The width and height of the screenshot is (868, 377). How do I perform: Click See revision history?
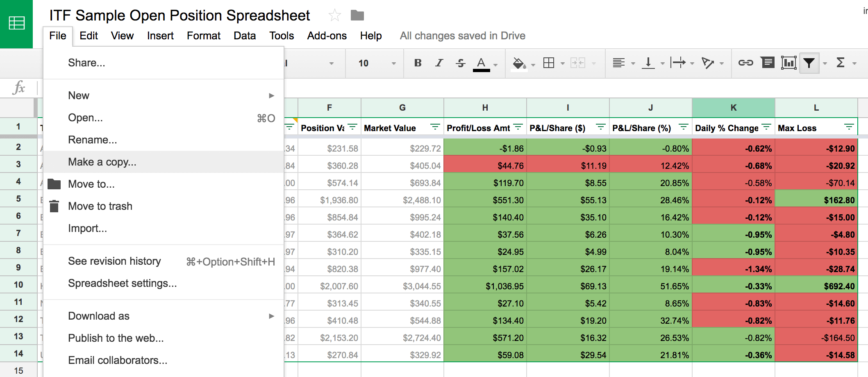114,261
